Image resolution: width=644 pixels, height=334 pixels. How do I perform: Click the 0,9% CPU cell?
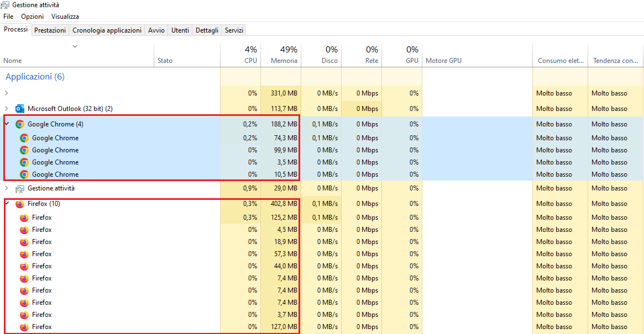240,188
